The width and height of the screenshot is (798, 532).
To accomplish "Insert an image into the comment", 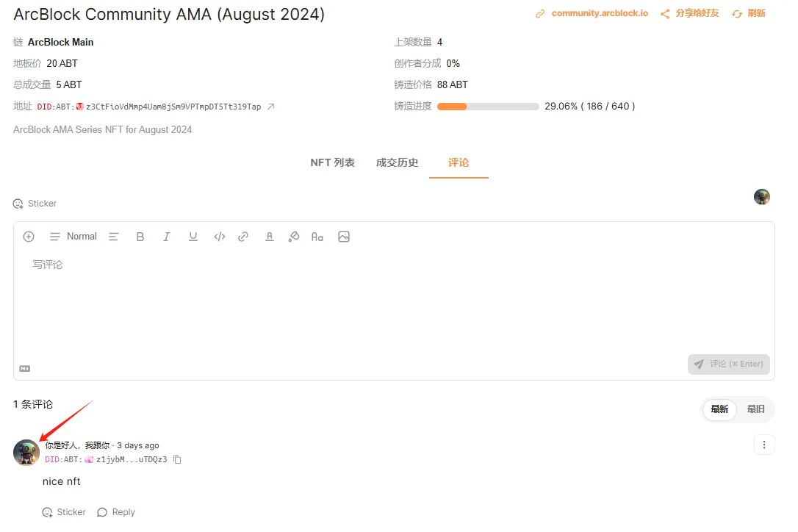I will (344, 237).
